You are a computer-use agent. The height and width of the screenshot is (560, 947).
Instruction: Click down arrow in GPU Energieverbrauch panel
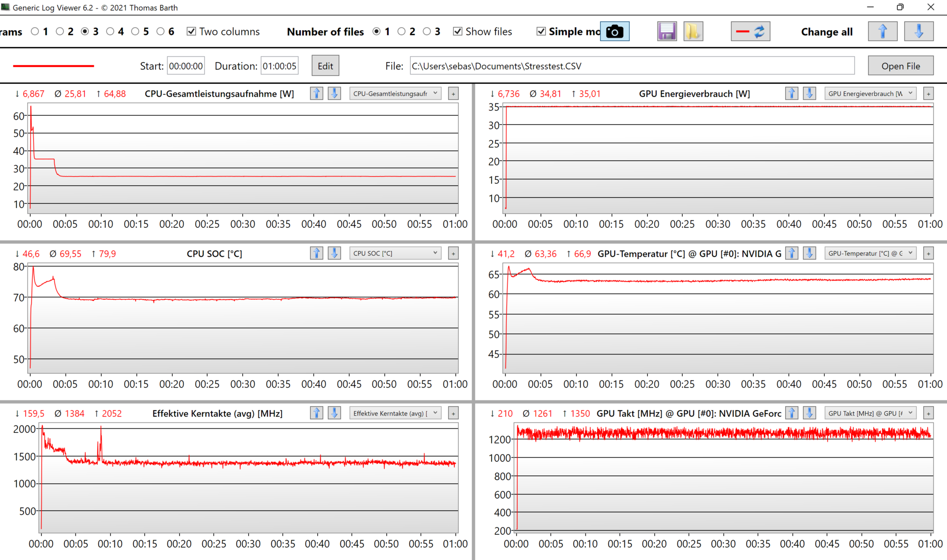(x=809, y=93)
